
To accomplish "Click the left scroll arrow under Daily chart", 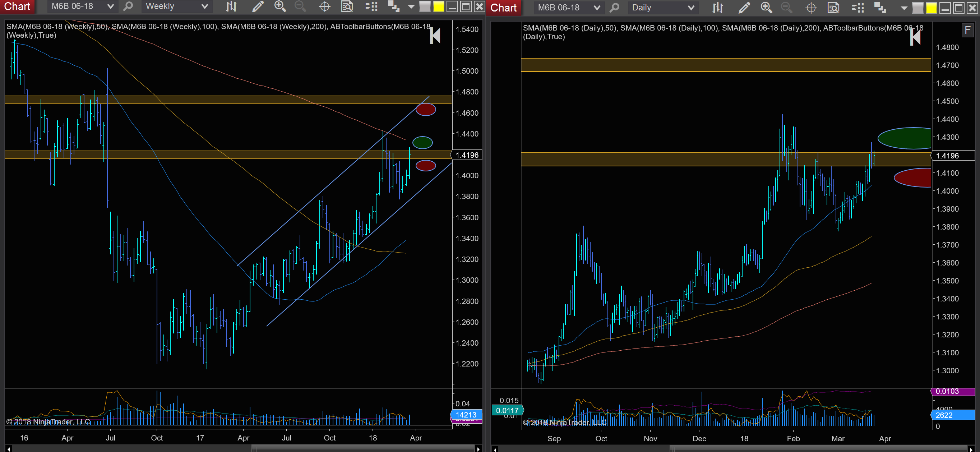I will (495, 449).
